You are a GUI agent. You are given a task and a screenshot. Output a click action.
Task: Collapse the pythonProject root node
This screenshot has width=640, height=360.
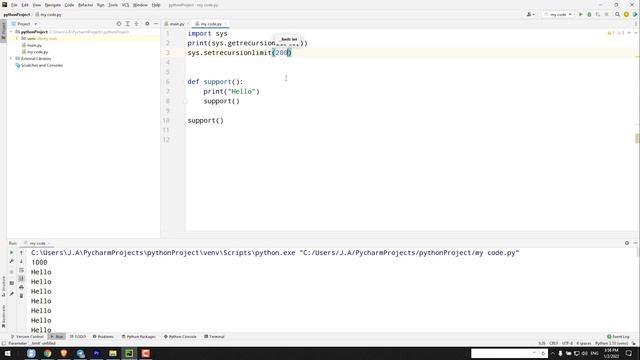pyautogui.click(x=11, y=32)
